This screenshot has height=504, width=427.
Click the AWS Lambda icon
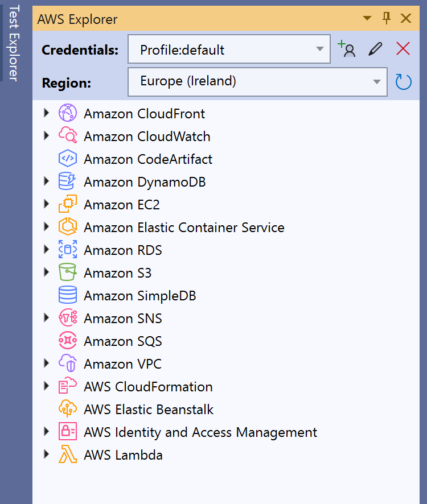(67, 455)
